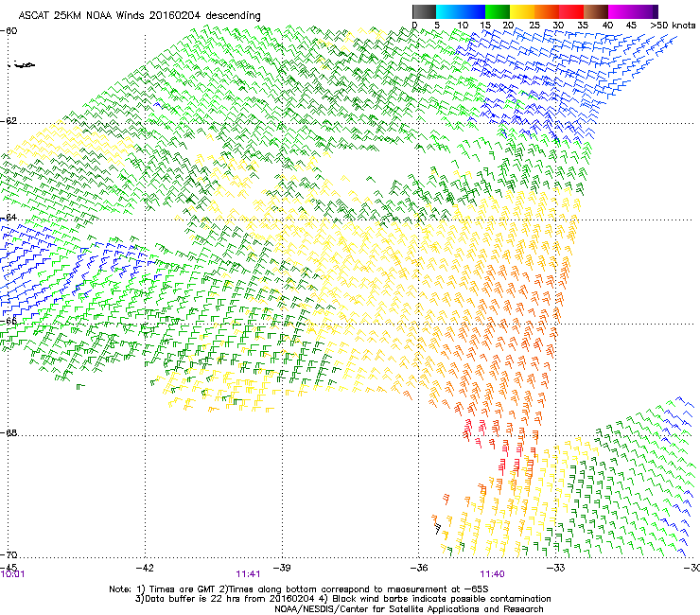Click the '-62' latitude label

pos(9,120)
